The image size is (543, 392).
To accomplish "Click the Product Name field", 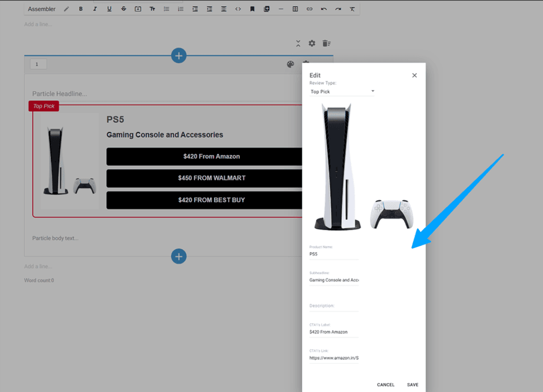I will tap(334, 254).
